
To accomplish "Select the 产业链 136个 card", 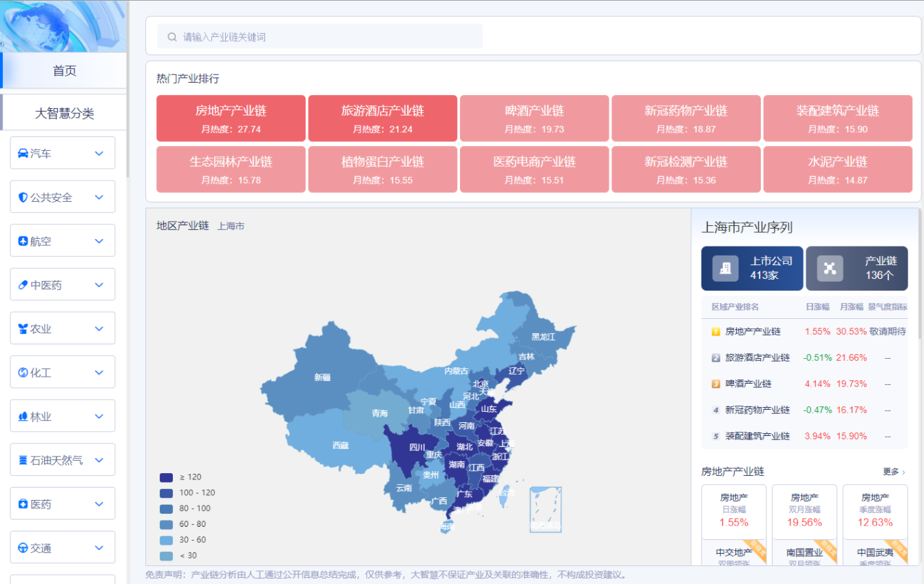I will 857,269.
